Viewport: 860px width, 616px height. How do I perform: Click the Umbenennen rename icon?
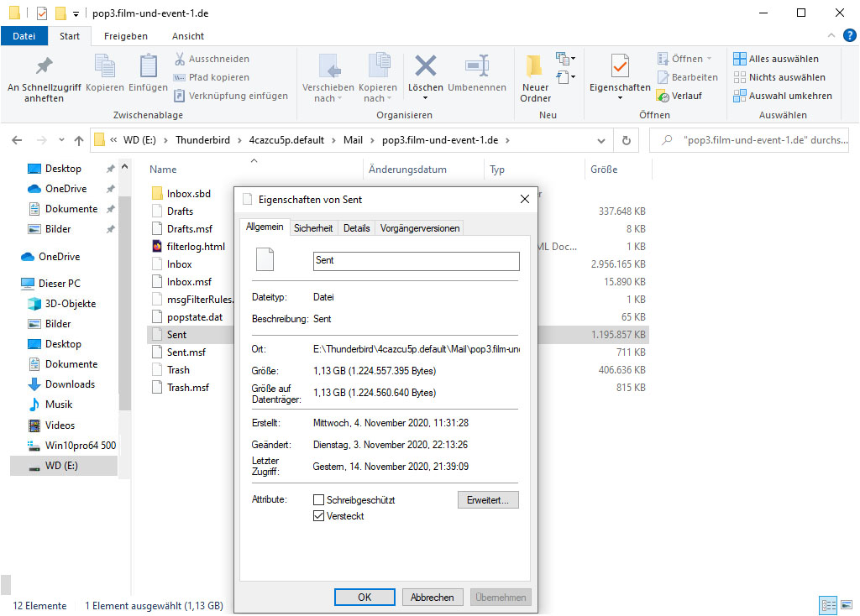(476, 66)
